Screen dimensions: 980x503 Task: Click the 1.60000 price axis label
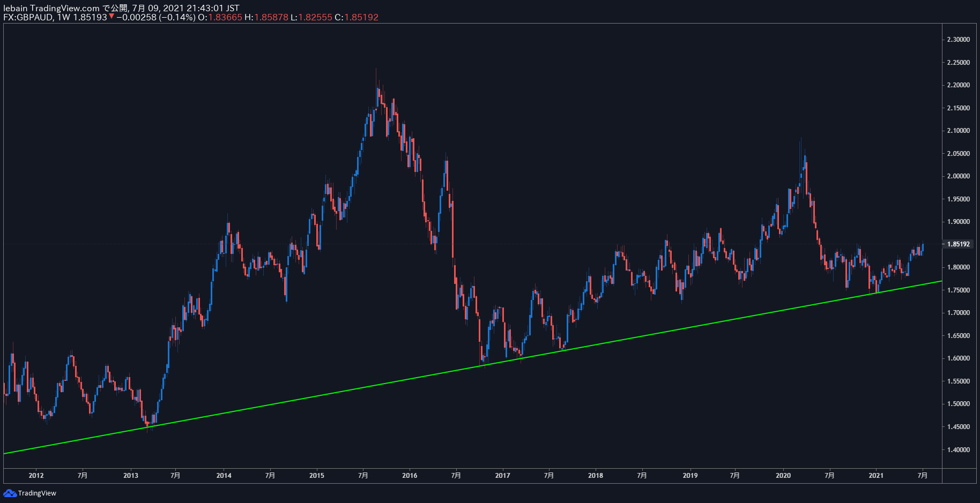click(959, 358)
